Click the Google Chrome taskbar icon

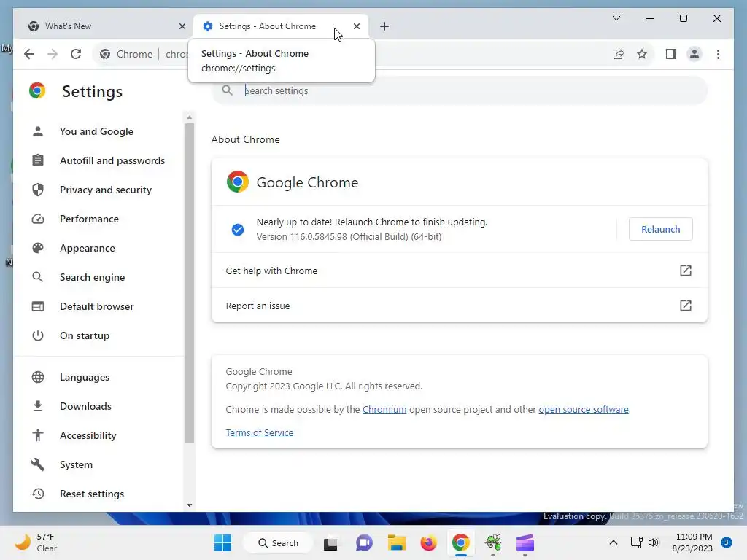point(461,542)
